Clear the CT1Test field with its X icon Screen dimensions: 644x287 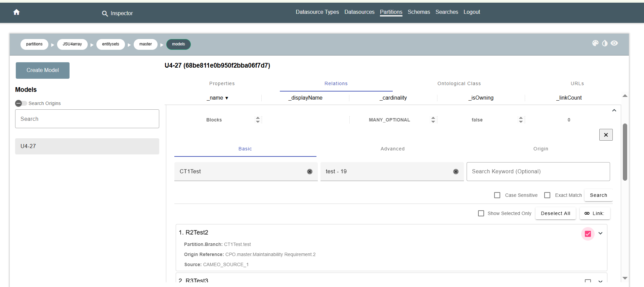coord(309,172)
